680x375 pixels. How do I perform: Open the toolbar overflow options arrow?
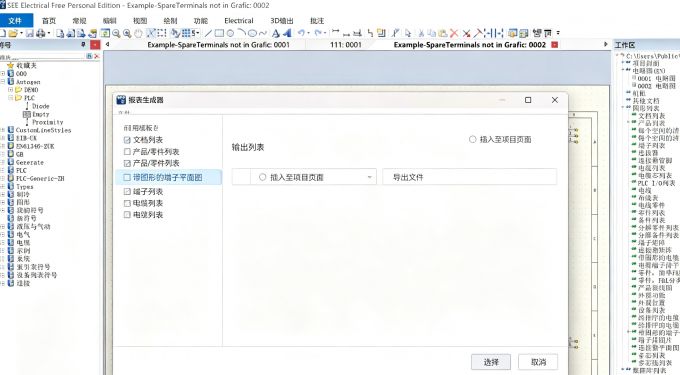click(558, 33)
